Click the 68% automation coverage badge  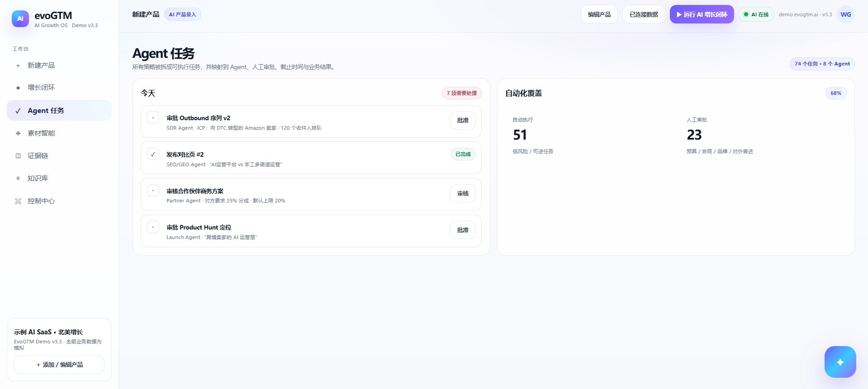tap(836, 93)
